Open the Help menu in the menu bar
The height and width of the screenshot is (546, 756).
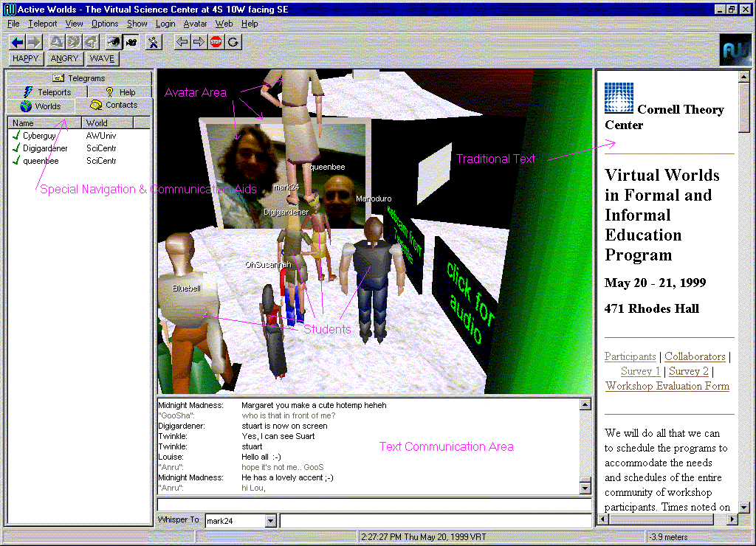coord(250,24)
